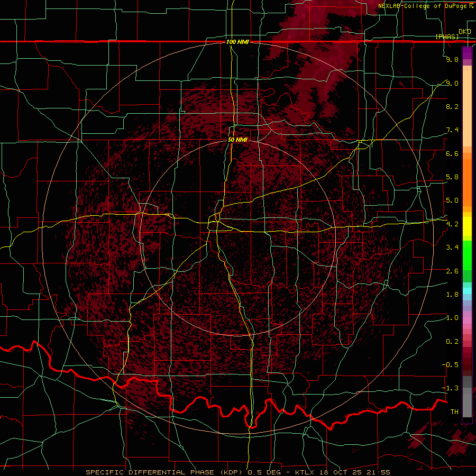Click the 9.8 value on the scale
Image resolution: width=476 pixels, height=476 pixels.
coord(452,59)
